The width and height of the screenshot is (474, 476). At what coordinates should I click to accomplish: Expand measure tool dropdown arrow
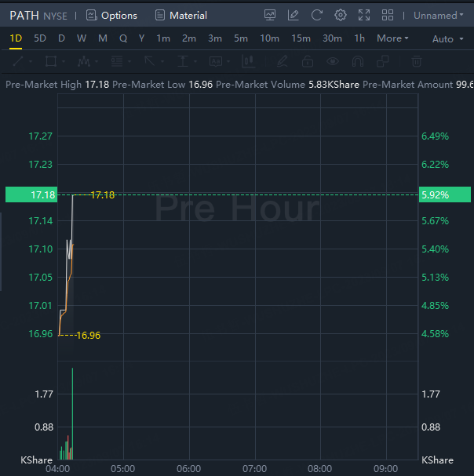point(195,61)
